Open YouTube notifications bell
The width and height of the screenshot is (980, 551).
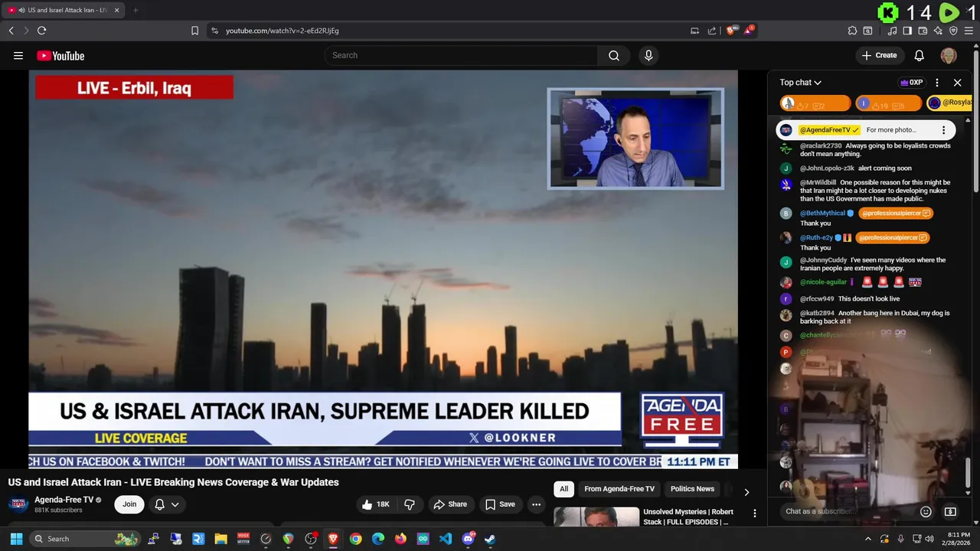pos(920,55)
